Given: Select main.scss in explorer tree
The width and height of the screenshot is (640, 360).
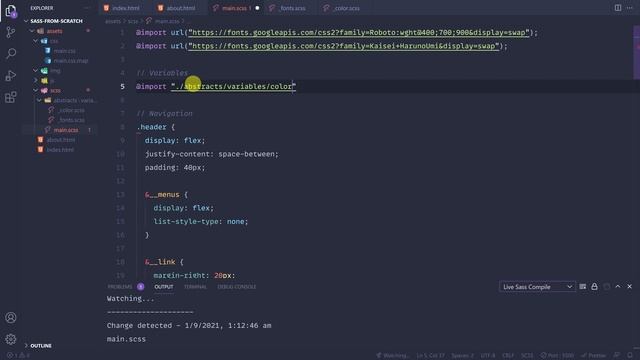Looking at the screenshot, I should click(65, 130).
